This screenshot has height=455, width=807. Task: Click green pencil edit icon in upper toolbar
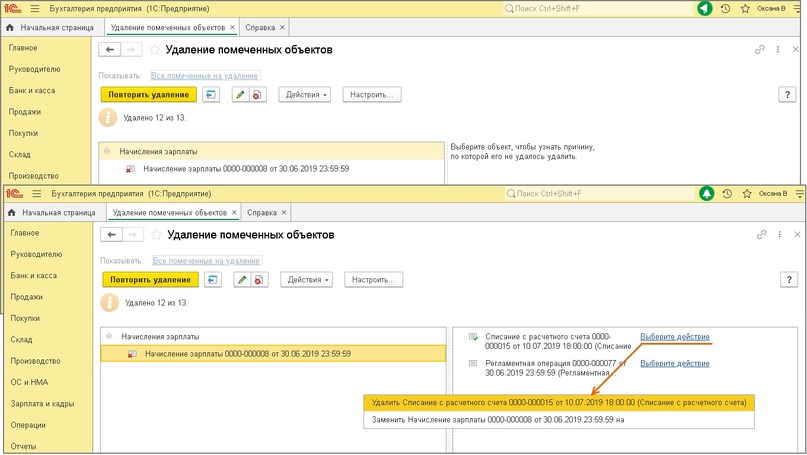click(240, 95)
